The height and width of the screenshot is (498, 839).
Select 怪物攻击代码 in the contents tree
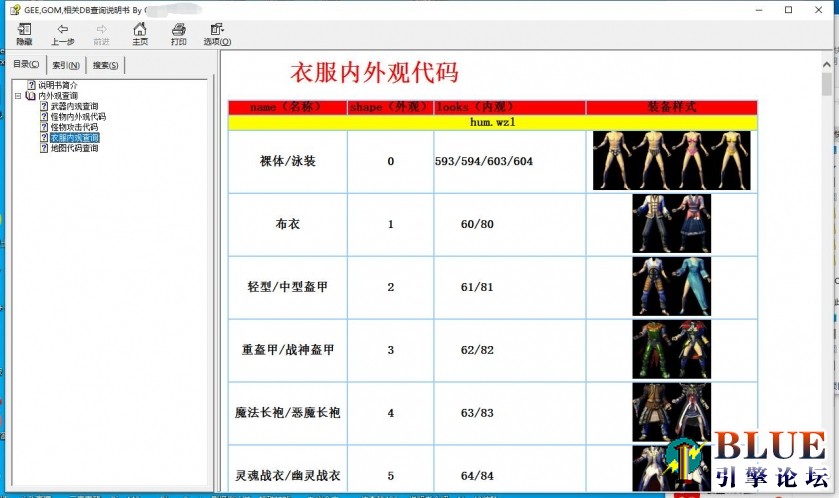point(74,127)
